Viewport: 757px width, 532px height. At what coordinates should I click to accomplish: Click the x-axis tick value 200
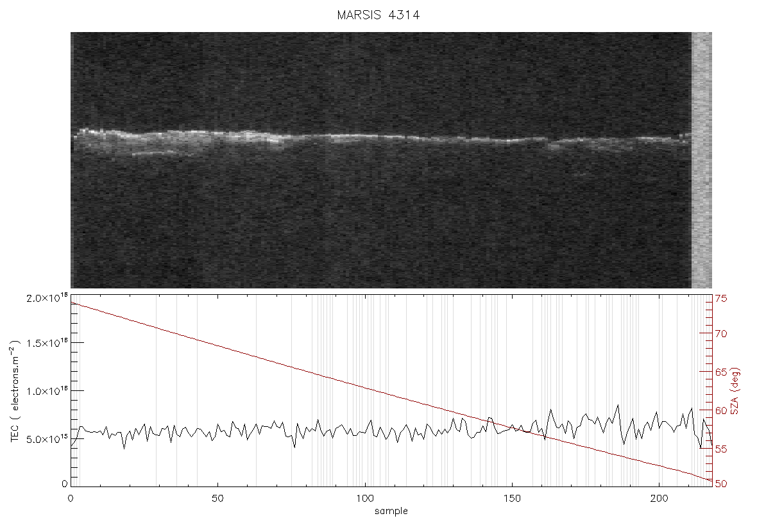coord(659,498)
